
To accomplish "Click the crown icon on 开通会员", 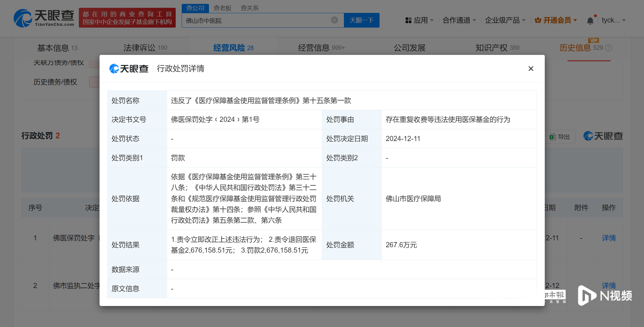I will point(538,20).
